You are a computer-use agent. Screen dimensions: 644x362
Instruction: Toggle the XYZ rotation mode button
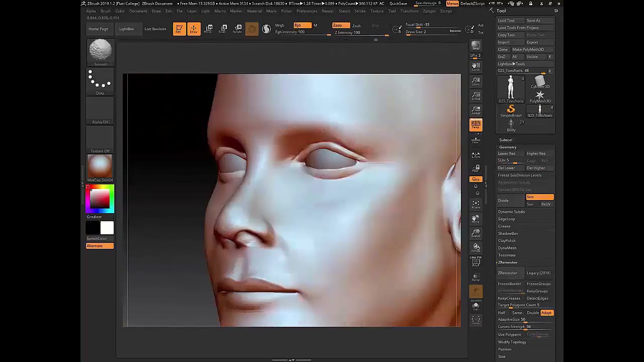(x=475, y=179)
